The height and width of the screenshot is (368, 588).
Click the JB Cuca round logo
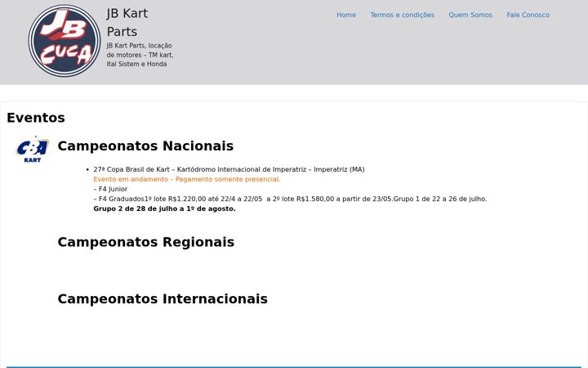(x=65, y=41)
